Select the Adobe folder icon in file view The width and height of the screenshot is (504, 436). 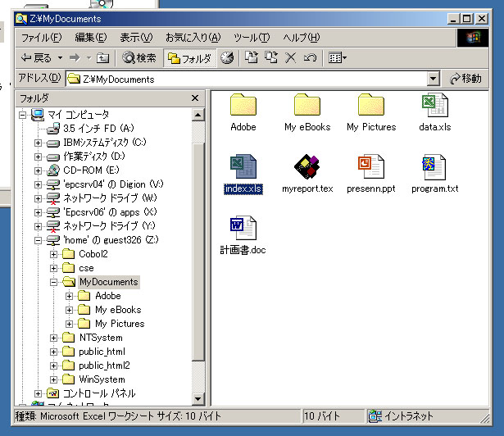click(x=243, y=105)
